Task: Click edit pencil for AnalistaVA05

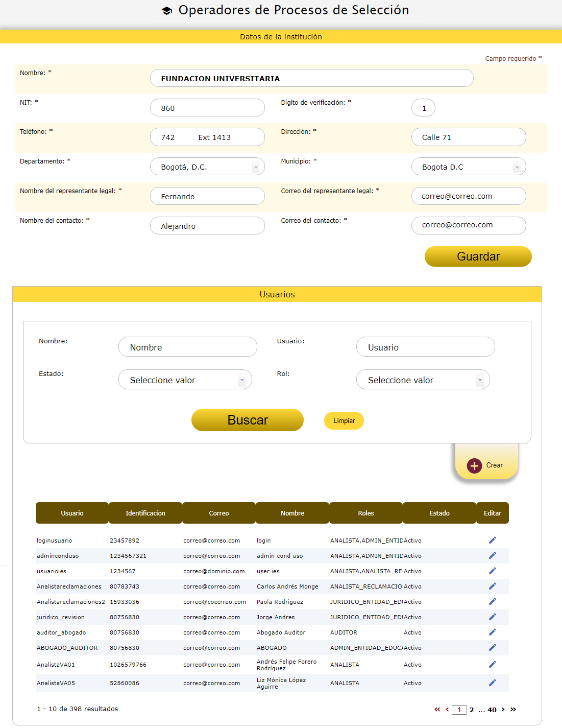Action: [x=492, y=683]
